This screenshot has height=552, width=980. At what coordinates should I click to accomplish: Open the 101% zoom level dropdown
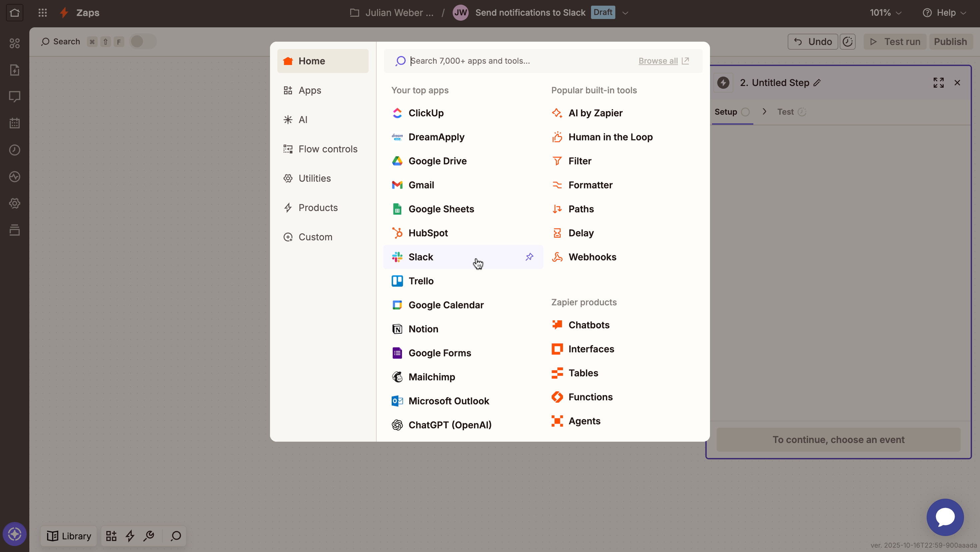(885, 13)
